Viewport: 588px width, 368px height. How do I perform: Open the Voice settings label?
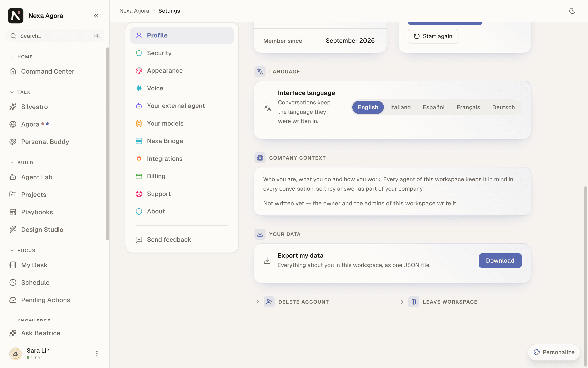point(155,88)
